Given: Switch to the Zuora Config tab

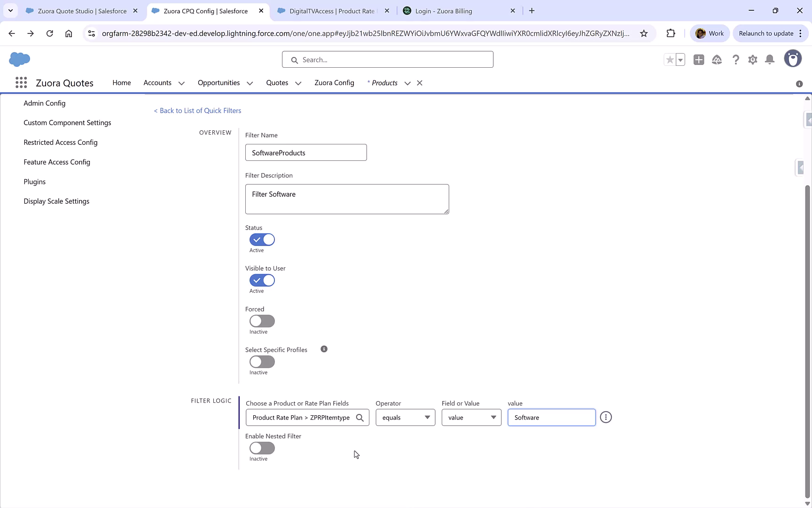Looking at the screenshot, I should point(334,83).
